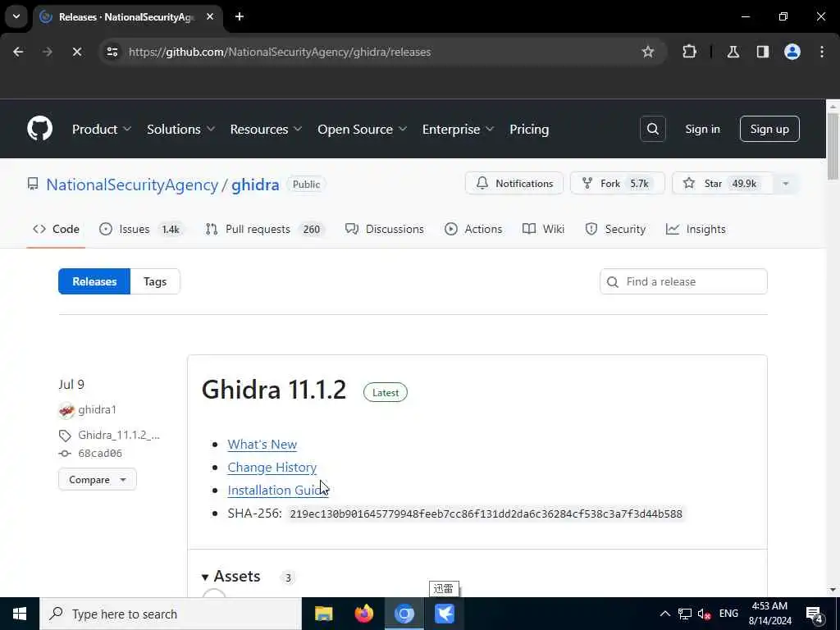Open the Windows Start menu
This screenshot has width=840, height=630.
click(x=20, y=614)
